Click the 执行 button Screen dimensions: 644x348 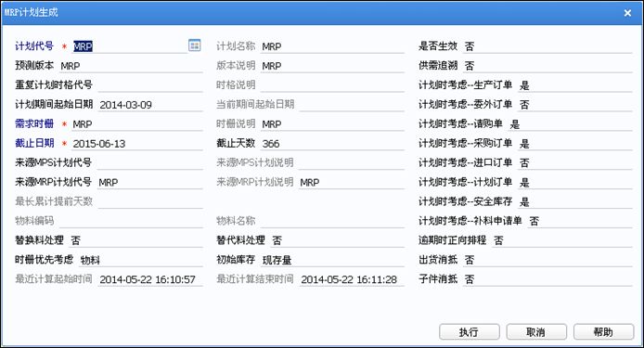[x=469, y=332]
